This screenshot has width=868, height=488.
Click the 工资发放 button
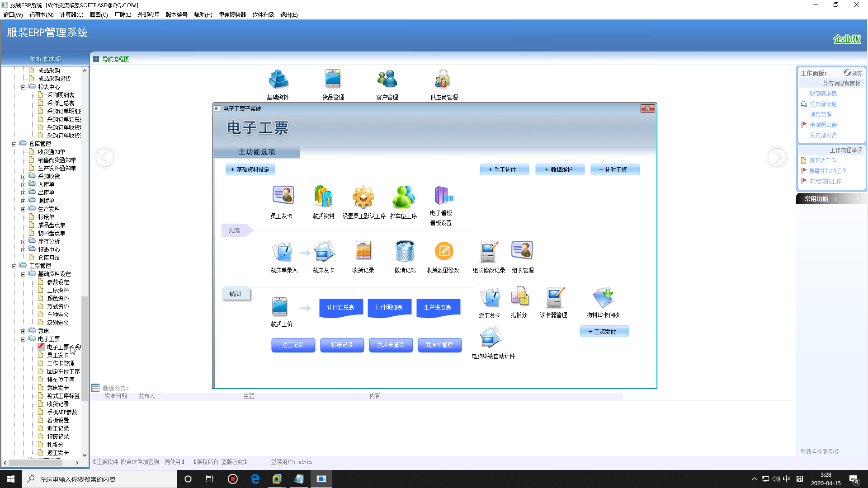[x=604, y=332]
